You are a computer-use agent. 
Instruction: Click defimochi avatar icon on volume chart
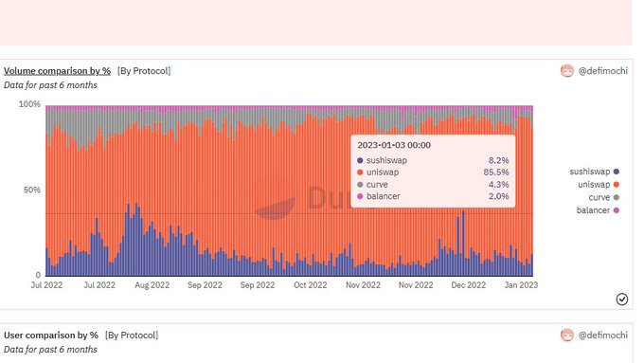pos(566,71)
